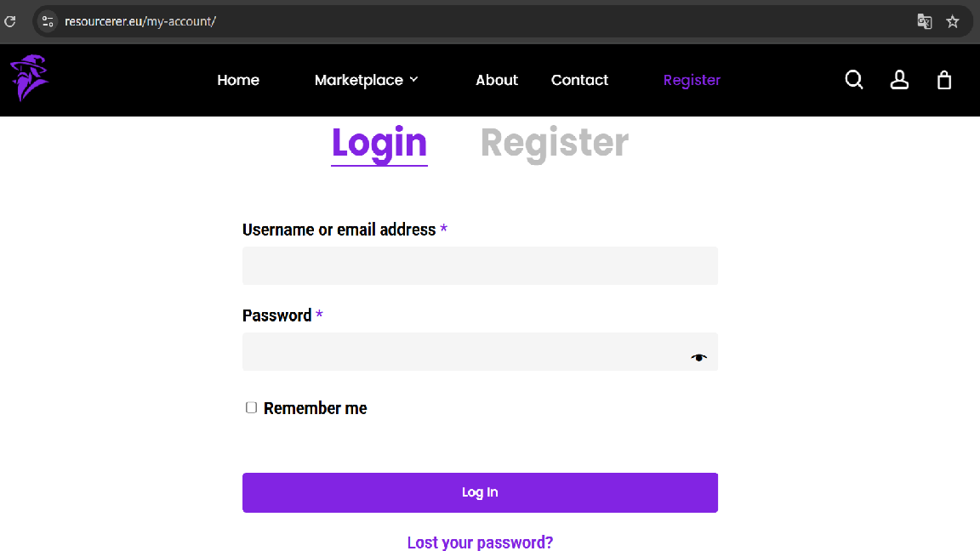This screenshot has height=551, width=980.
Task: Reload the page with the refresh icon
Action: (x=10, y=21)
